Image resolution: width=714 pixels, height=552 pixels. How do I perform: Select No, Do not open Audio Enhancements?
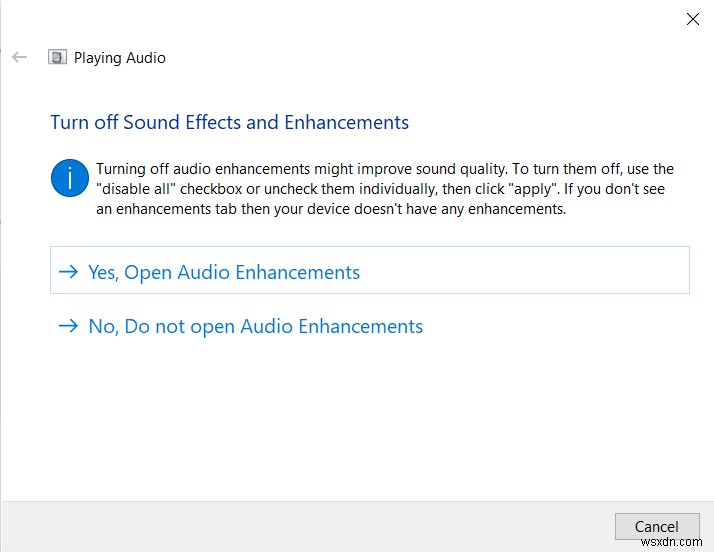(255, 326)
